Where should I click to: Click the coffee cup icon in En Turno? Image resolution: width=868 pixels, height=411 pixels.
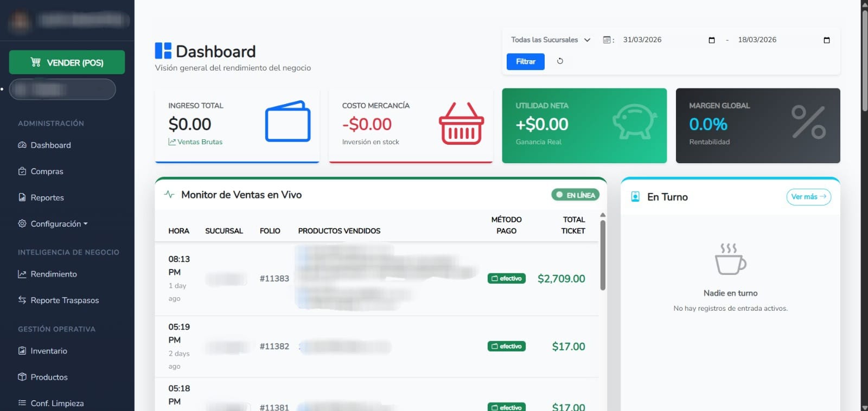coord(730,259)
